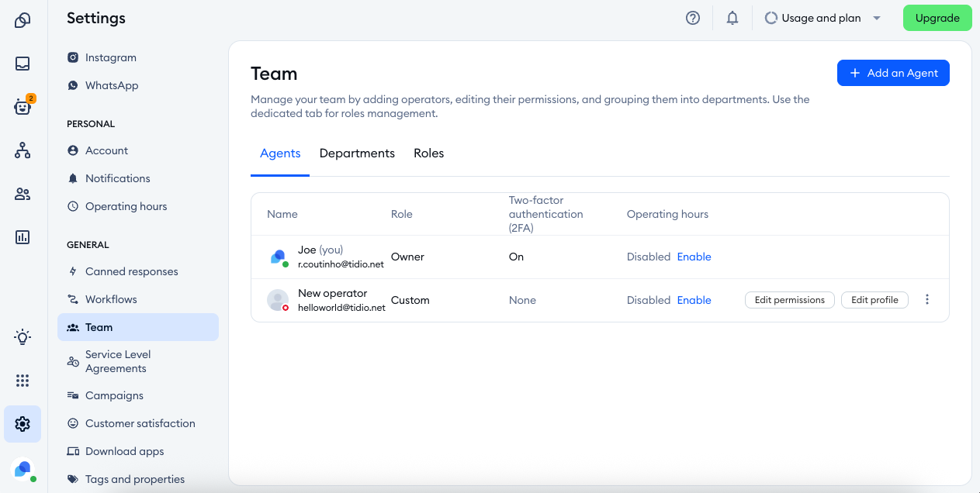Image resolution: width=980 pixels, height=493 pixels.
Task: Click Edit profile for New operator
Action: (874, 300)
